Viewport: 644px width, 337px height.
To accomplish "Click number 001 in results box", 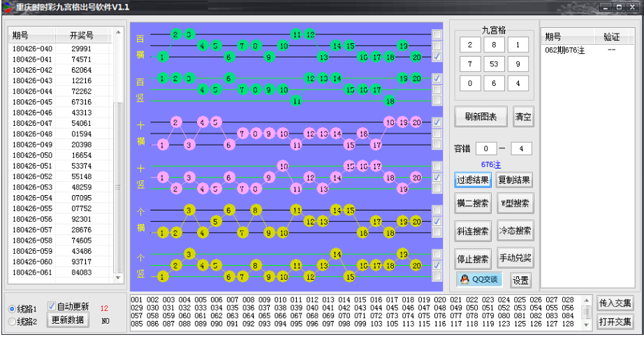I will [136, 300].
